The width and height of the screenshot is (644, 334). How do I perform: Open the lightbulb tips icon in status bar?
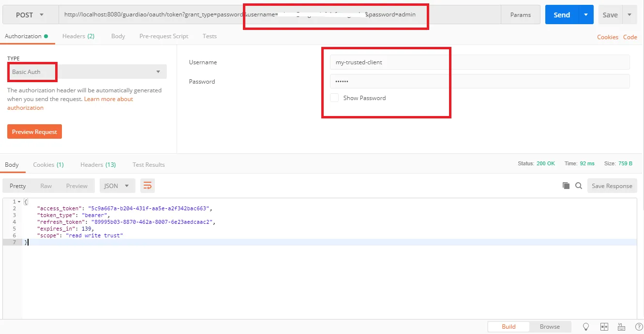pos(585,327)
